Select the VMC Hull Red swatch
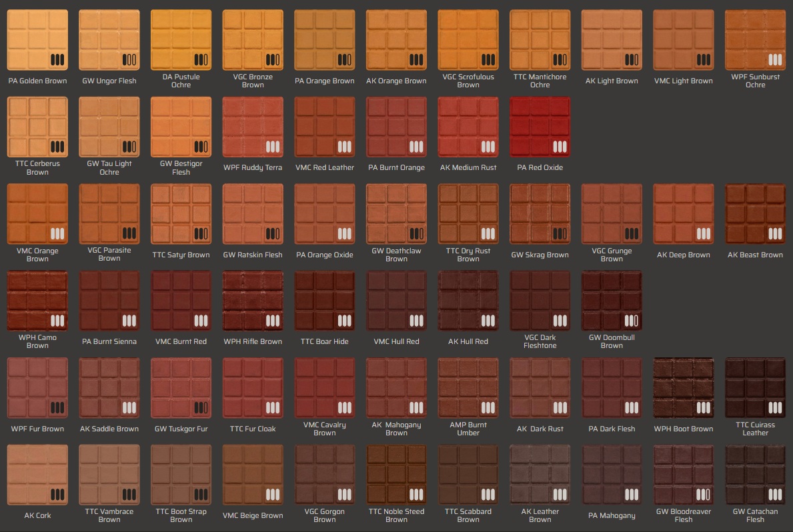Screen dimensions: 793x532 tap(396, 301)
